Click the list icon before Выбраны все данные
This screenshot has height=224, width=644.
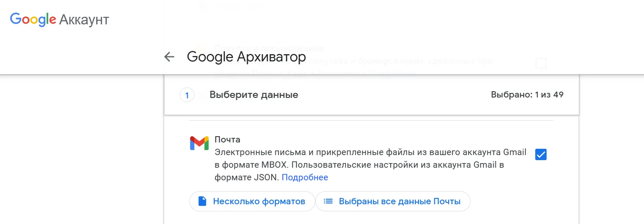coord(328,201)
